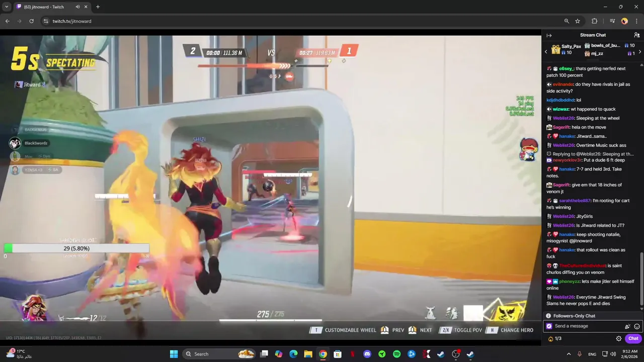Open Chrome three-dot menu
This screenshot has height=362, width=644.
click(636, 21)
